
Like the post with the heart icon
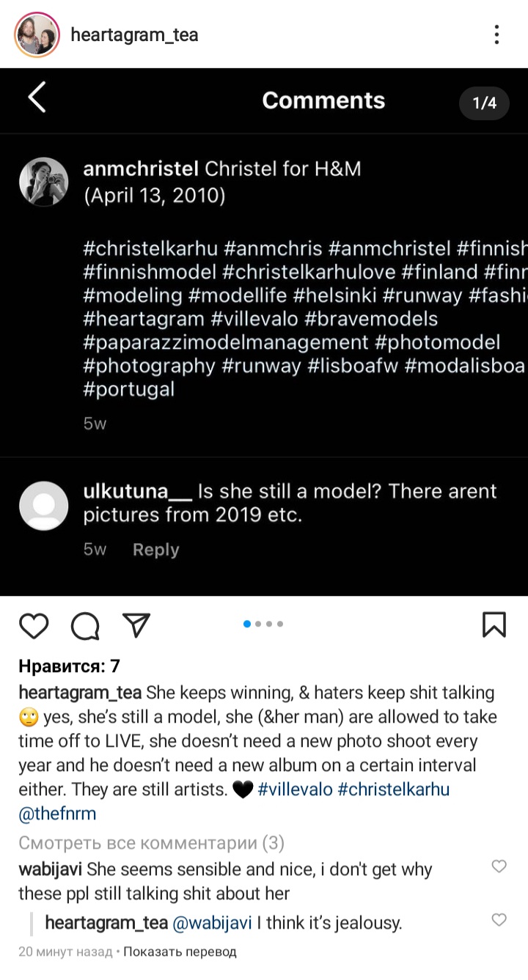point(34,625)
